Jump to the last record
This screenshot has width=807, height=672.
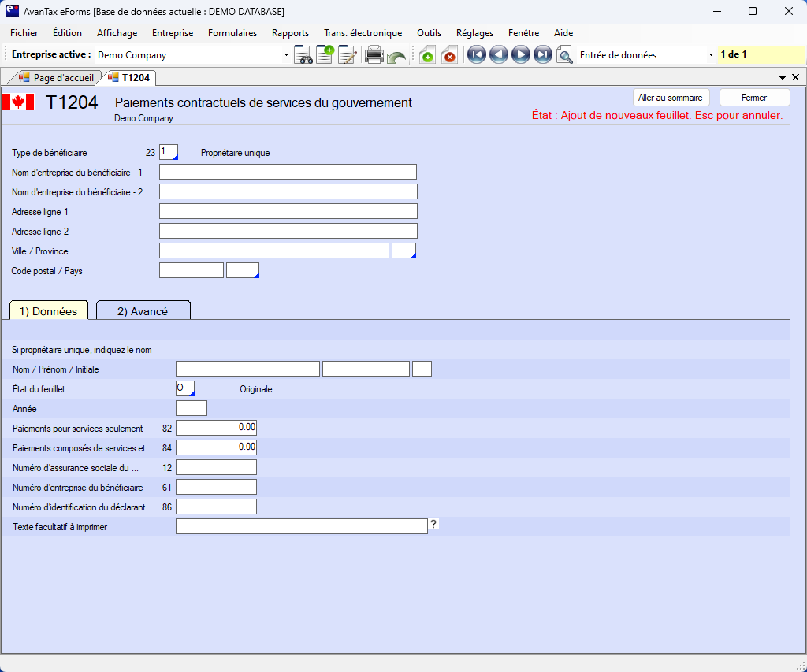pos(542,55)
